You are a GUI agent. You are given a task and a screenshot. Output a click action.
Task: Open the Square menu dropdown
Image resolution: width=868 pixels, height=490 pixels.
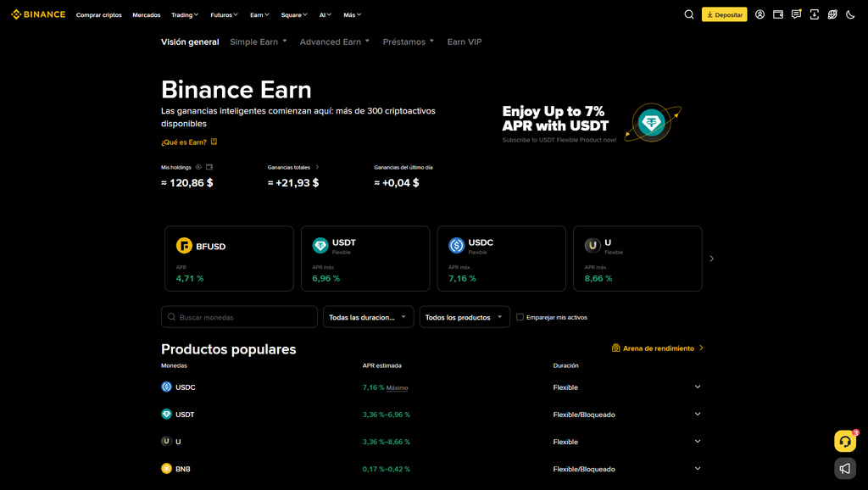click(x=294, y=15)
